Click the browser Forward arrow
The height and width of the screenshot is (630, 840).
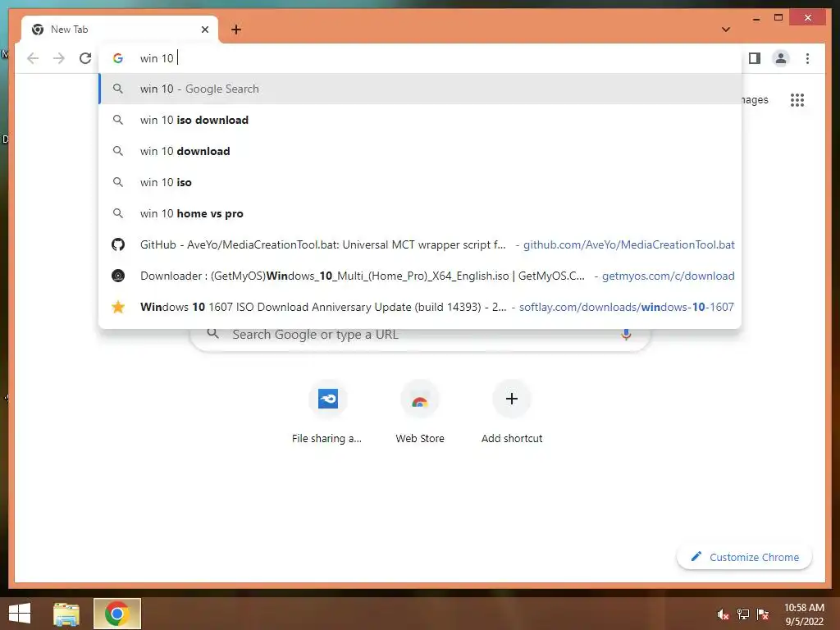[x=59, y=58]
